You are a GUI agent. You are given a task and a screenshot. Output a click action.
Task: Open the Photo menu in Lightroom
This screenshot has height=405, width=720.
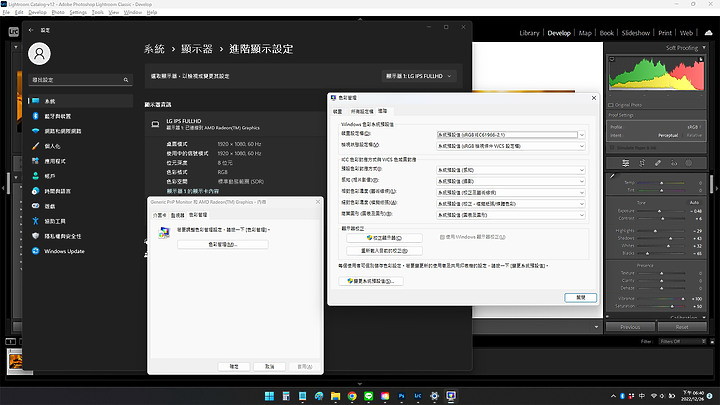[58, 12]
